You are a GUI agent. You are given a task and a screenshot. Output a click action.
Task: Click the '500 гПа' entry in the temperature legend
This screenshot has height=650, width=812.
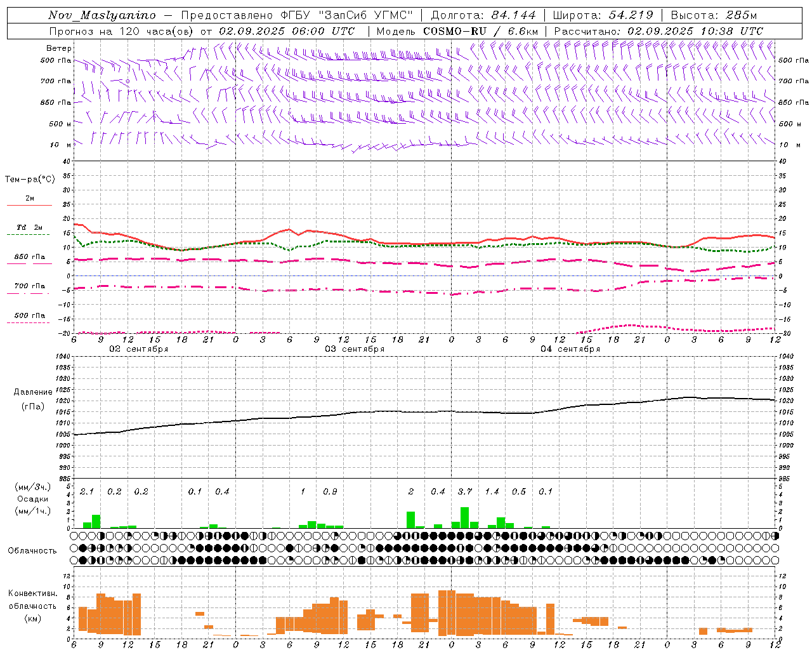point(30,315)
